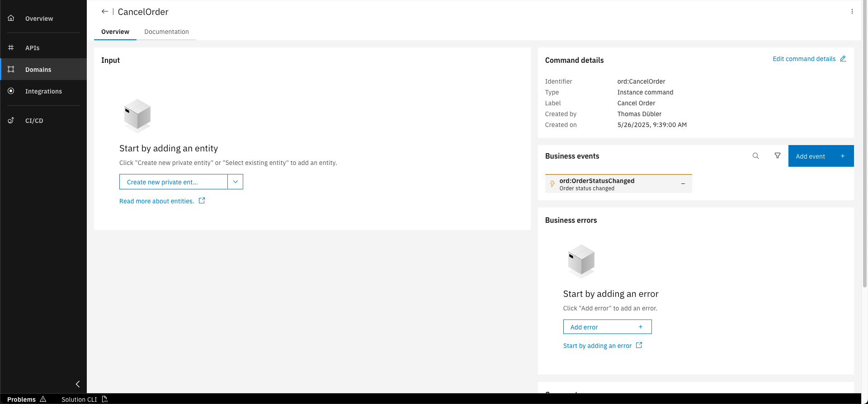Click the lightning icon of ord:OrderStatusChanged
The width and height of the screenshot is (868, 404).
pyautogui.click(x=552, y=184)
